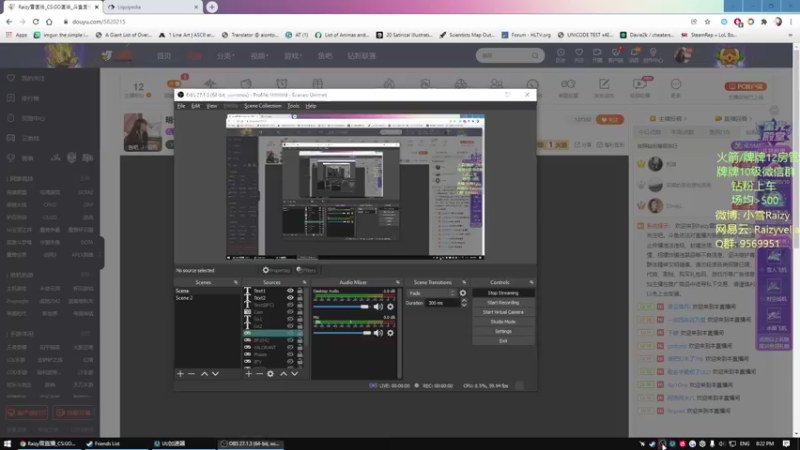The height and width of the screenshot is (450, 800).
Task: Open the File menu in OBS
Action: [181, 106]
